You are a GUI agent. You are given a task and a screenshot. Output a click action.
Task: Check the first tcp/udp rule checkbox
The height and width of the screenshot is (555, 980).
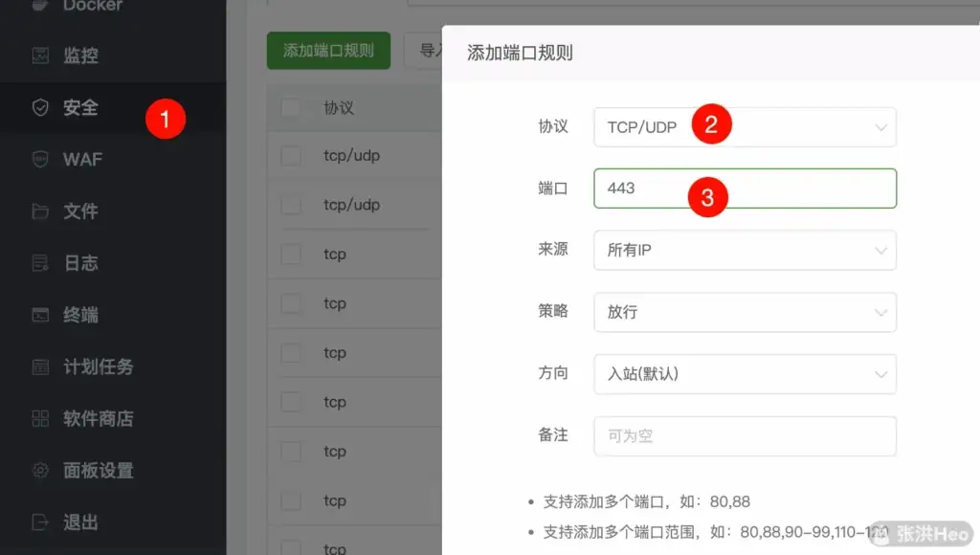(291, 153)
